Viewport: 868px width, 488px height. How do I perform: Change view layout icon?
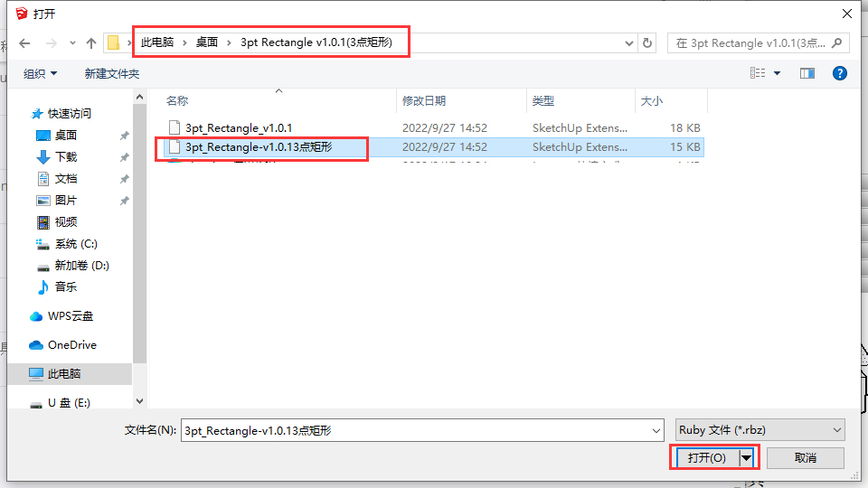click(758, 73)
